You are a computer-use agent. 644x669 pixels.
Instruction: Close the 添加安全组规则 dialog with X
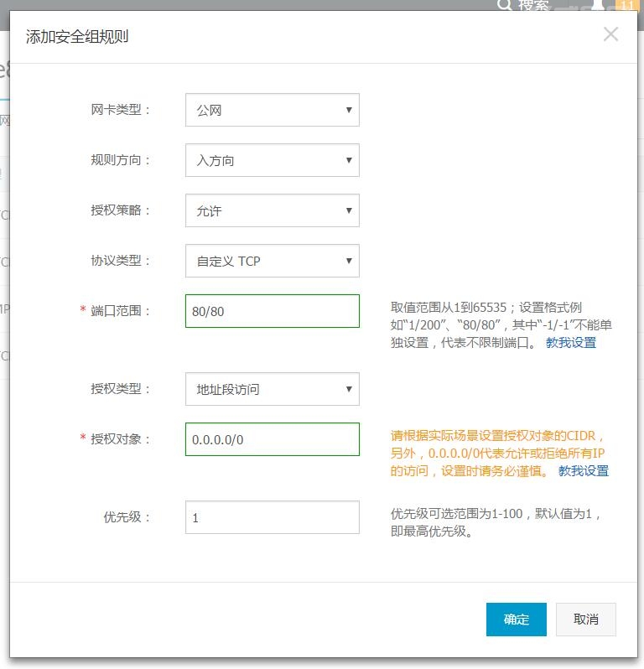click(610, 34)
